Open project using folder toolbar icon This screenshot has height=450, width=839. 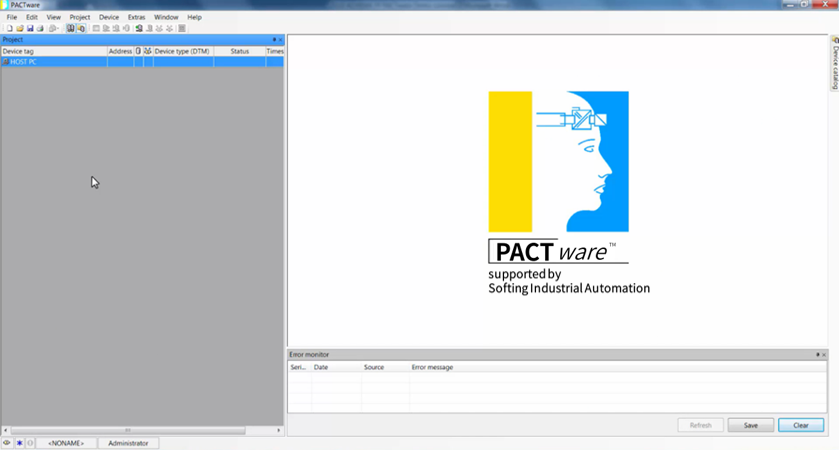click(x=20, y=28)
